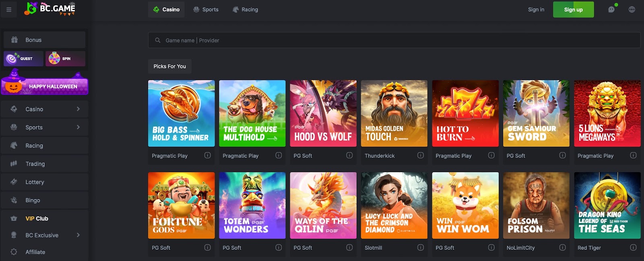Open info icon for Midas Golden Touch
The height and width of the screenshot is (261, 644).
pyautogui.click(x=421, y=155)
